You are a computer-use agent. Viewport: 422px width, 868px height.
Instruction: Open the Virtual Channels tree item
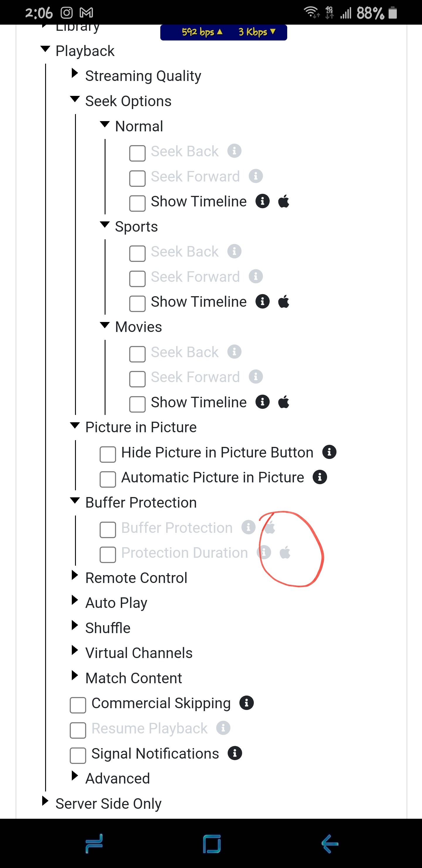tap(75, 650)
